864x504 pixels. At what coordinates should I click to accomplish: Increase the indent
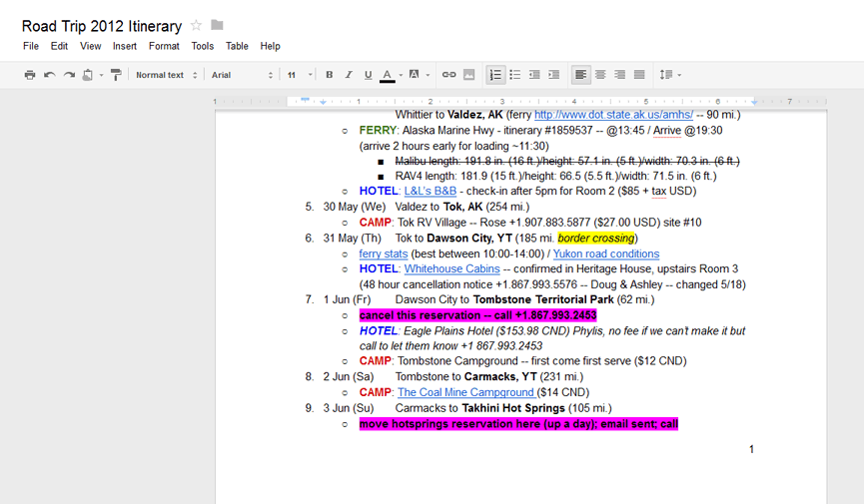click(x=553, y=75)
